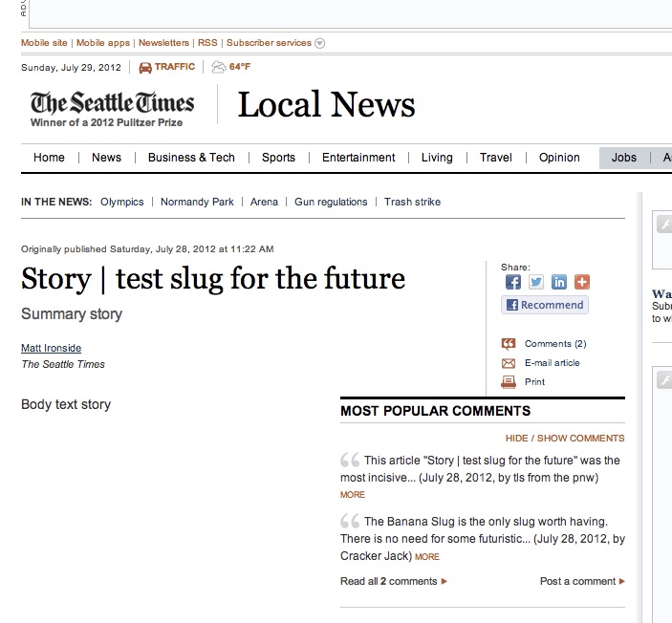Expand MORE on the tls comment

click(353, 495)
